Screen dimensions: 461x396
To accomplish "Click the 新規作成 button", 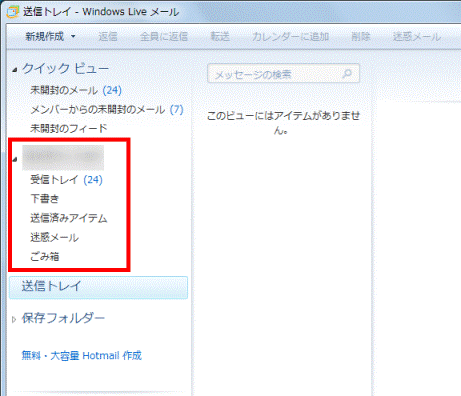I will tap(45, 36).
